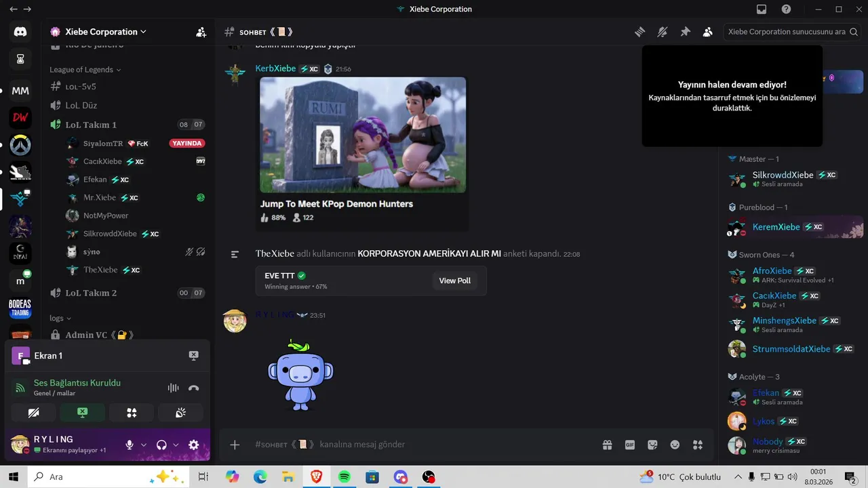Open Boreas Trading server
The height and width of the screenshot is (488, 868).
20,308
